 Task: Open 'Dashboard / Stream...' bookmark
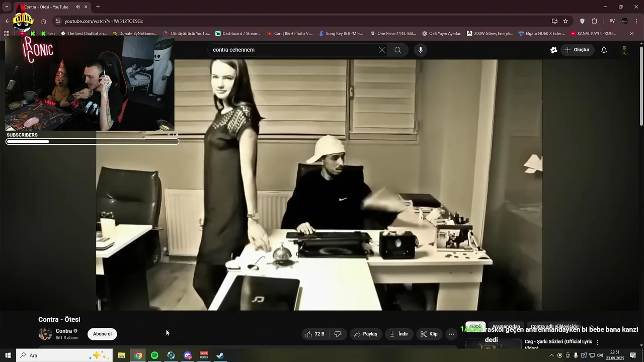[238, 34]
